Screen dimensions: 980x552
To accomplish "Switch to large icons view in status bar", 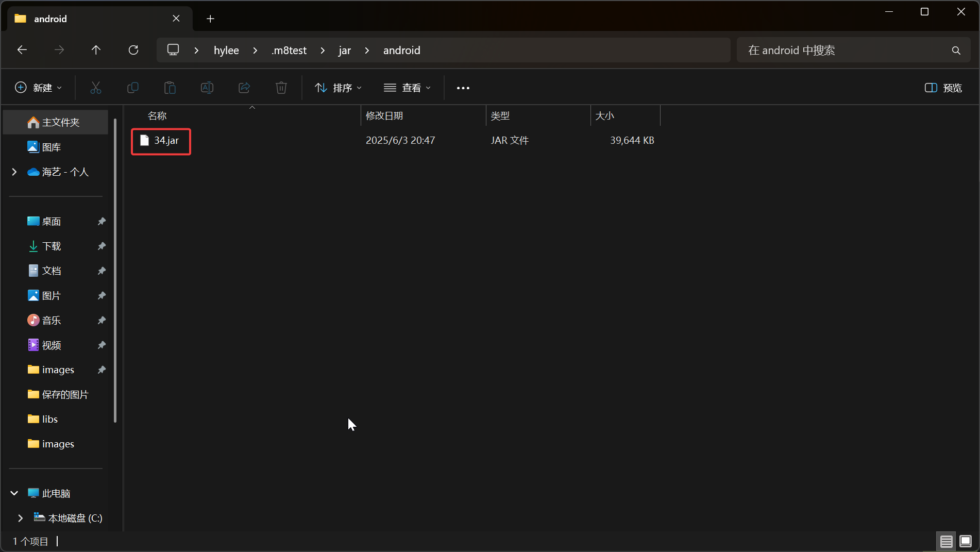I will 966,541.
